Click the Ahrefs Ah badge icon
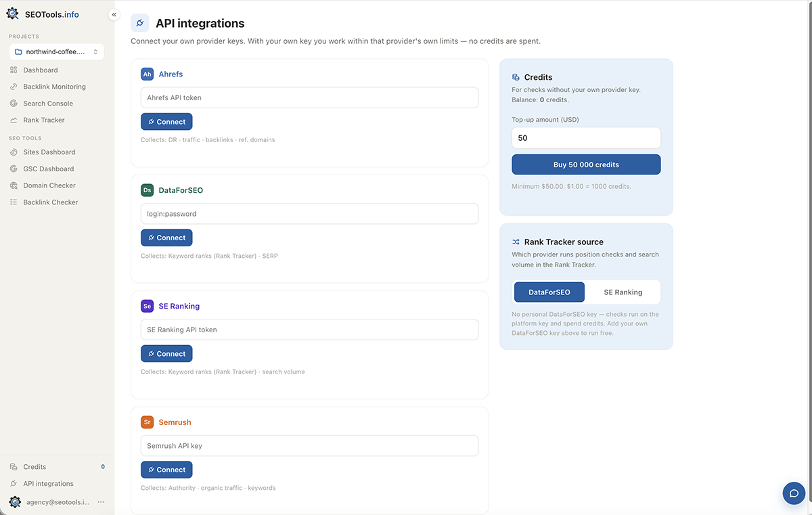 (148, 74)
